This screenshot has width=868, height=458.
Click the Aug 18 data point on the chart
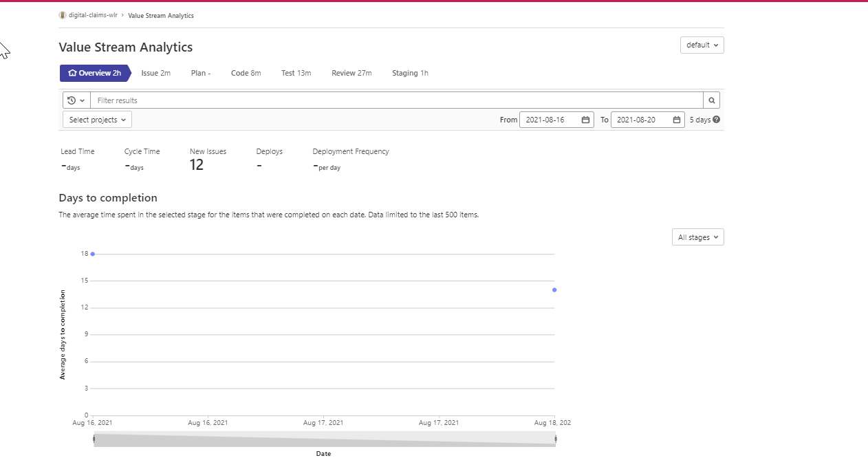554,290
